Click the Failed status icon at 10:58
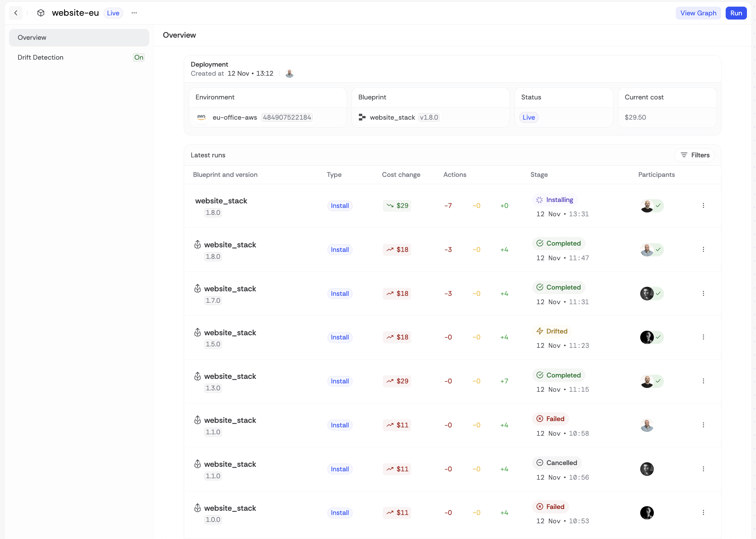Screen dimensions: 756x539 pos(539,419)
